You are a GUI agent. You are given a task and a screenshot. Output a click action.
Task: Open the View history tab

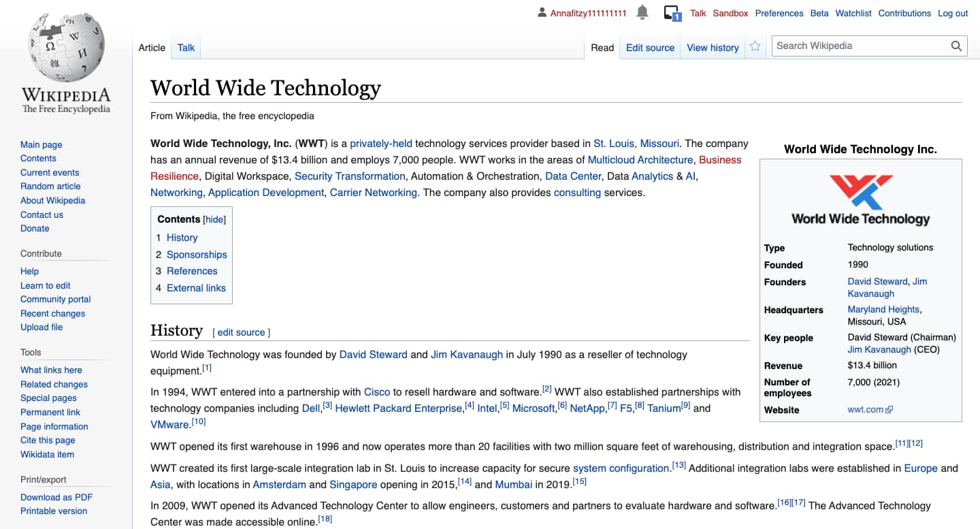point(712,48)
